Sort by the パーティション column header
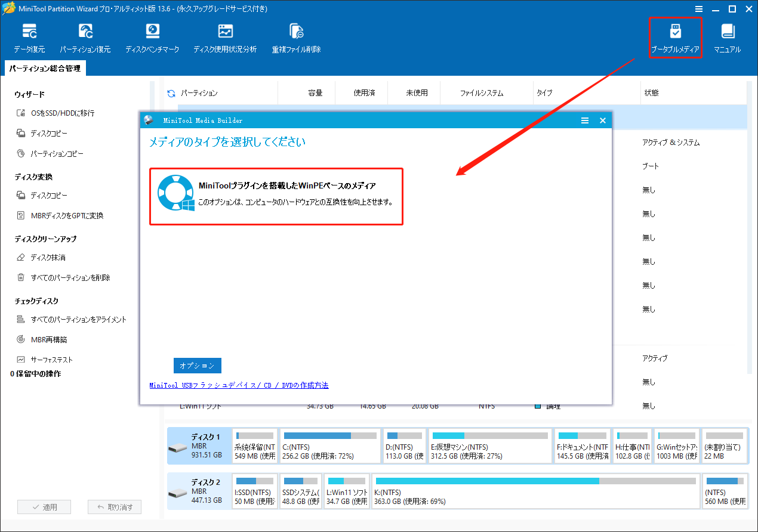 pos(199,93)
